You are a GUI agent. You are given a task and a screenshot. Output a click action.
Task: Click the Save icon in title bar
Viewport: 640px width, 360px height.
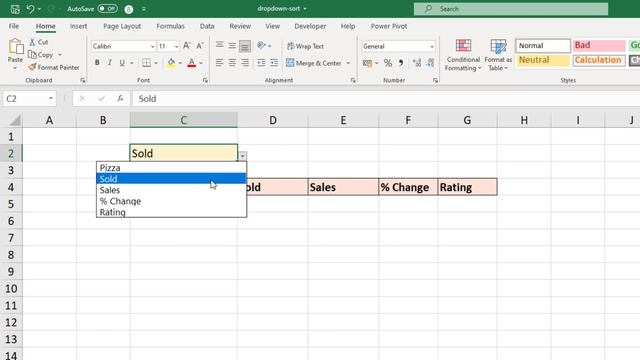[x=15, y=9]
